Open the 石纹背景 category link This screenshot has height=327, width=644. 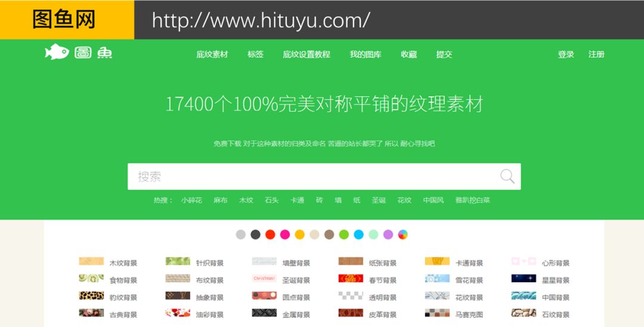(x=556, y=315)
